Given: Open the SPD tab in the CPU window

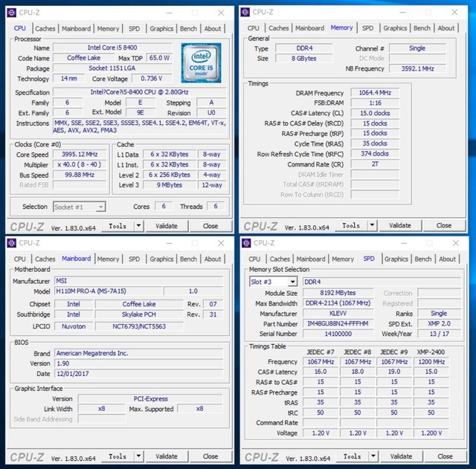Looking at the screenshot, I should 134,28.
